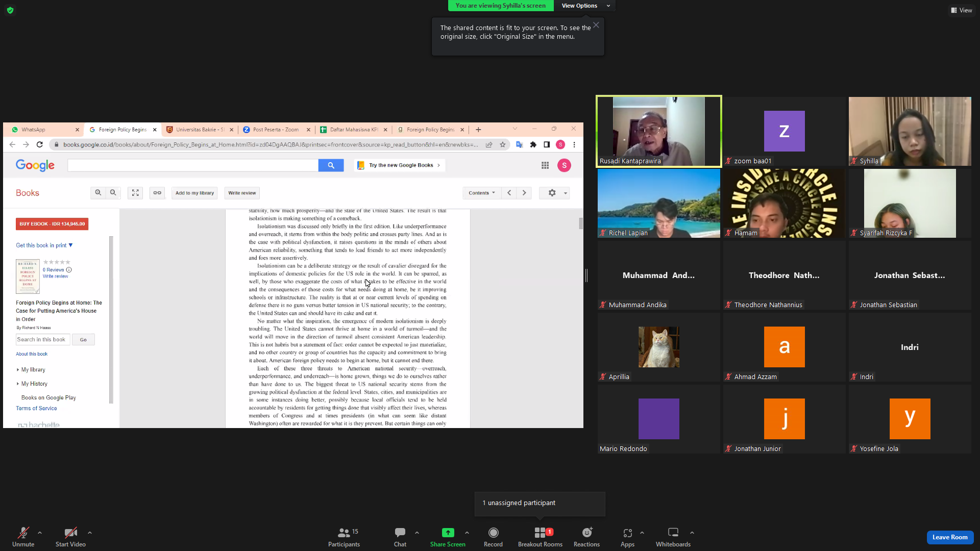
Task: Open the book settings gear menu
Action: pyautogui.click(x=554, y=193)
